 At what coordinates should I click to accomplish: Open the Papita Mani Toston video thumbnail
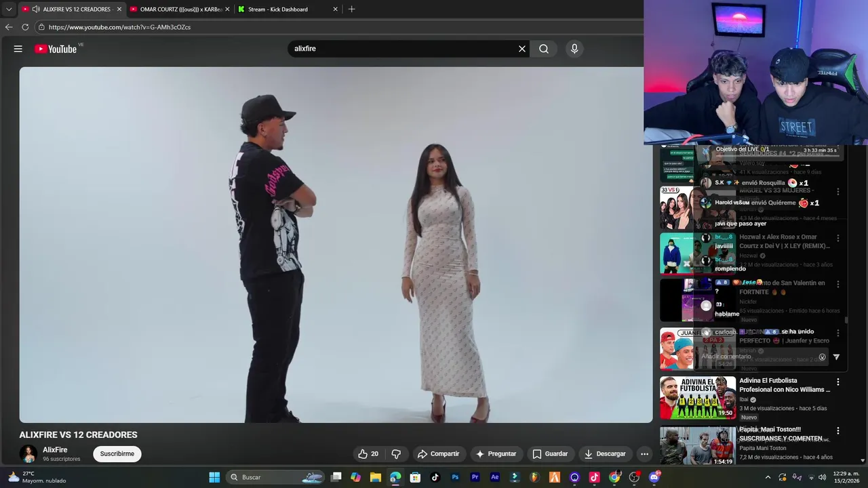pyautogui.click(x=698, y=445)
